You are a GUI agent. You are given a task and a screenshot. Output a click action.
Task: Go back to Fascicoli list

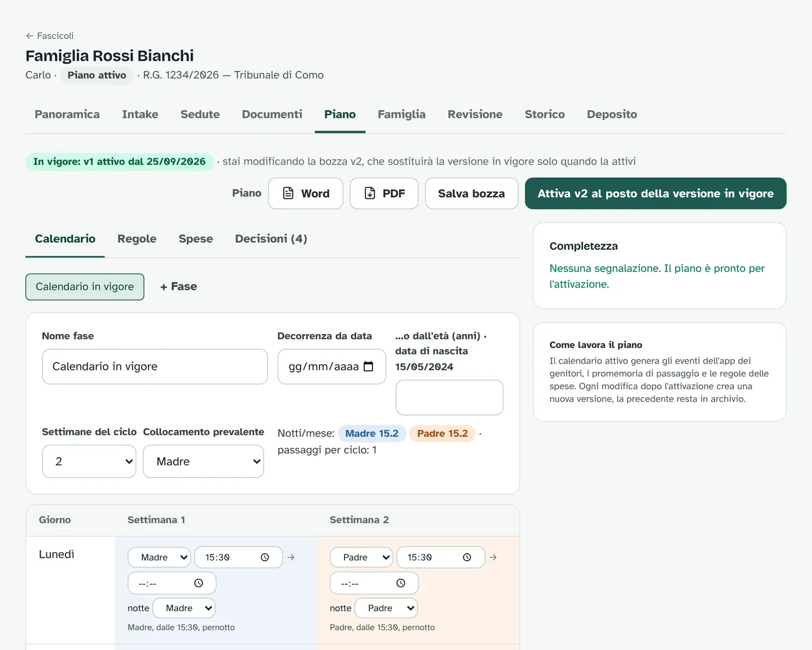[x=49, y=35]
